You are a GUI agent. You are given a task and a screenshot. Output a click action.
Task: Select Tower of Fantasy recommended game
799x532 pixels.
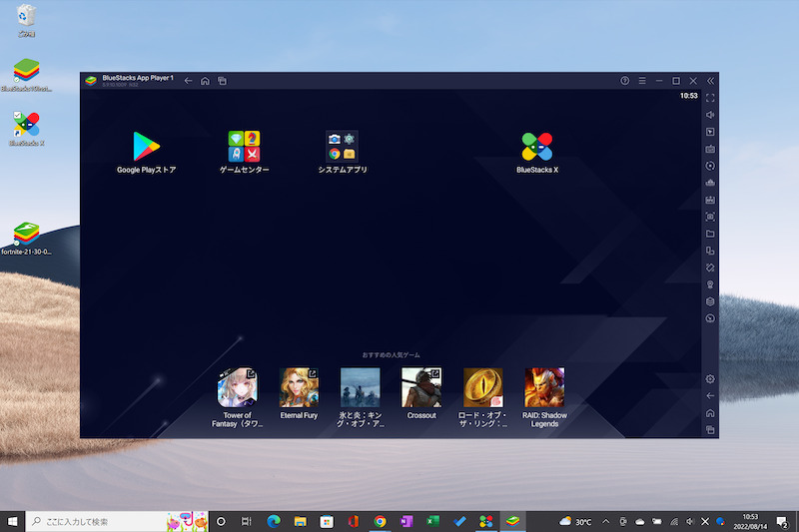coord(238,387)
